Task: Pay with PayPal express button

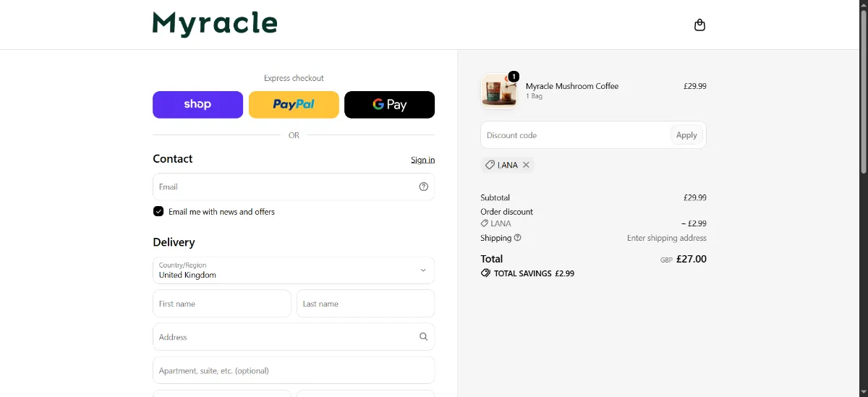Action: 294,104
